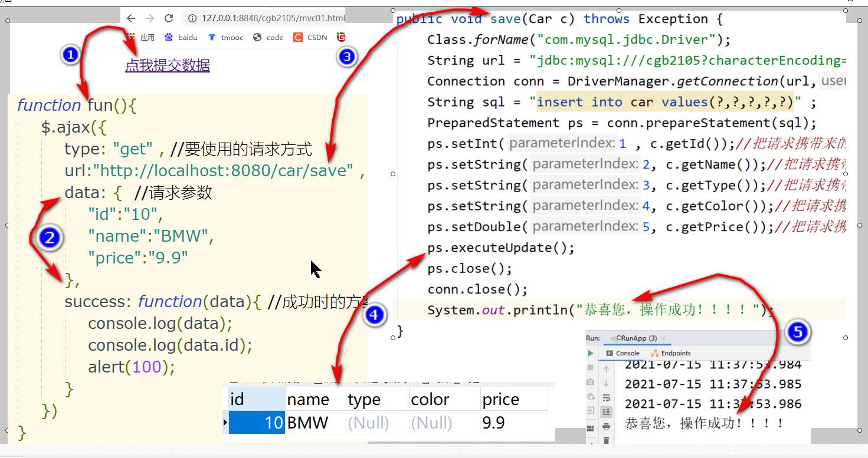Toggle scroll to end in console
The width and height of the screenshot is (868, 458).
coord(606,412)
